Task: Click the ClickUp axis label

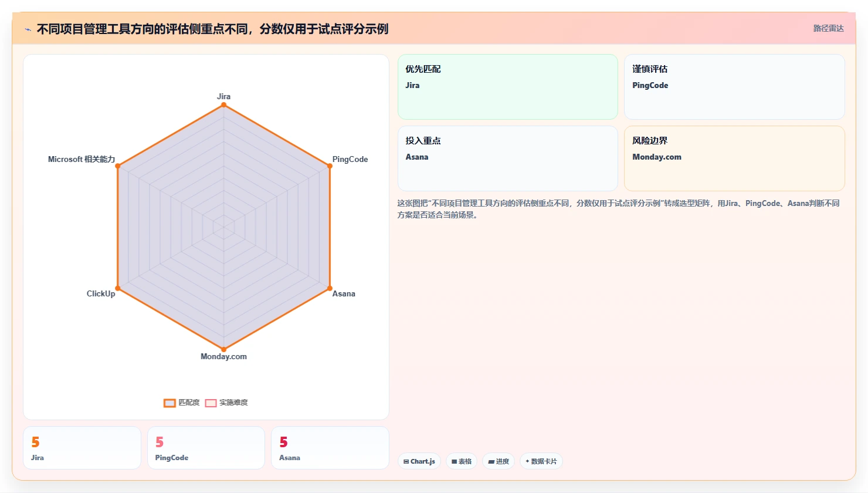Action: click(x=101, y=293)
